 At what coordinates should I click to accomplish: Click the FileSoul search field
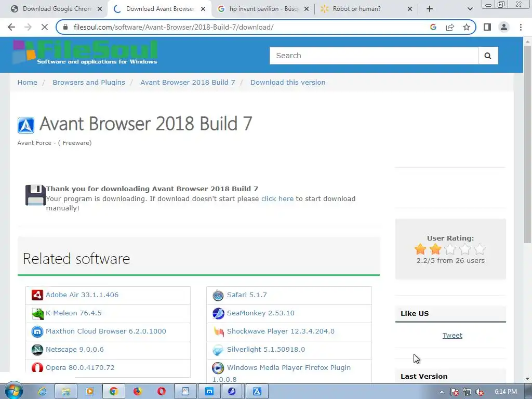(x=374, y=56)
